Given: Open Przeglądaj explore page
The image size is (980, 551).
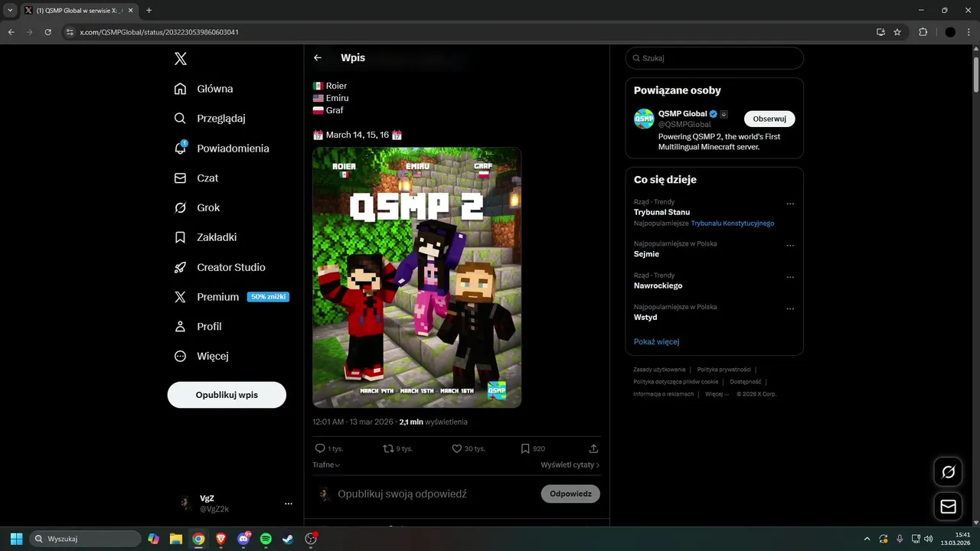Looking at the screenshot, I should coord(210,119).
